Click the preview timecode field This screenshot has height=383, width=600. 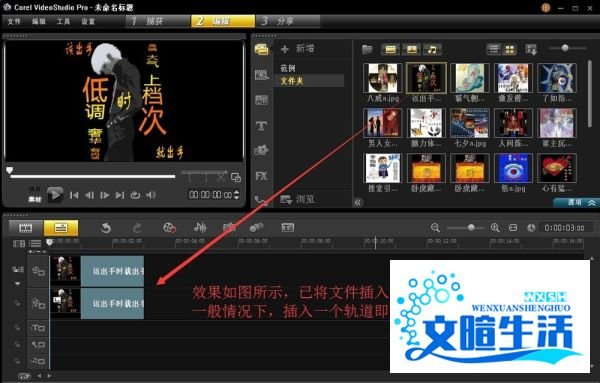point(211,195)
